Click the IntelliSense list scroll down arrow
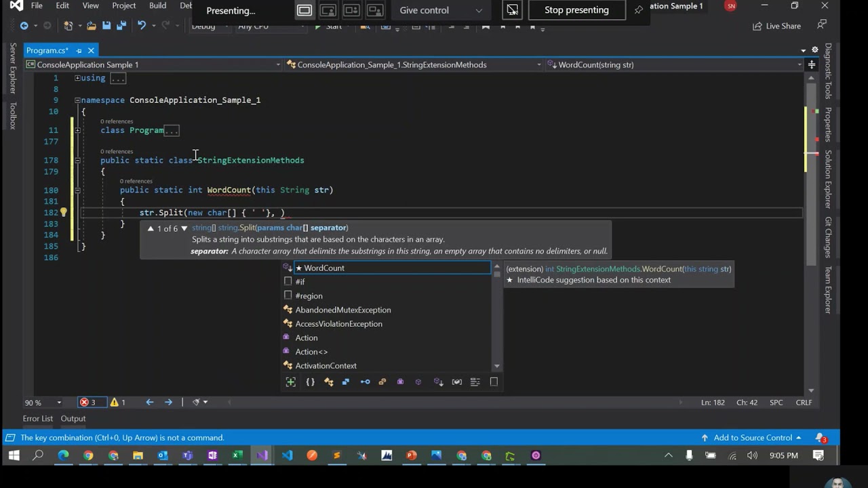Viewport: 868px width, 488px height. [496, 366]
